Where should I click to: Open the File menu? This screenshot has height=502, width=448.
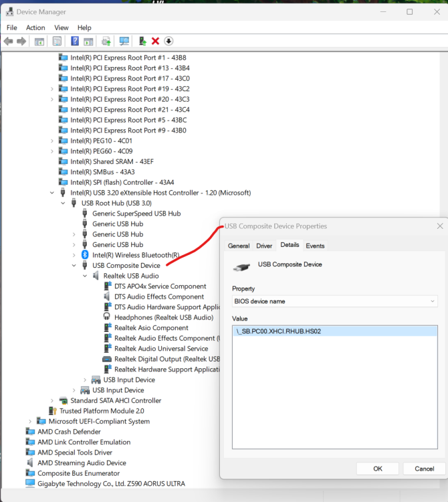click(12, 27)
